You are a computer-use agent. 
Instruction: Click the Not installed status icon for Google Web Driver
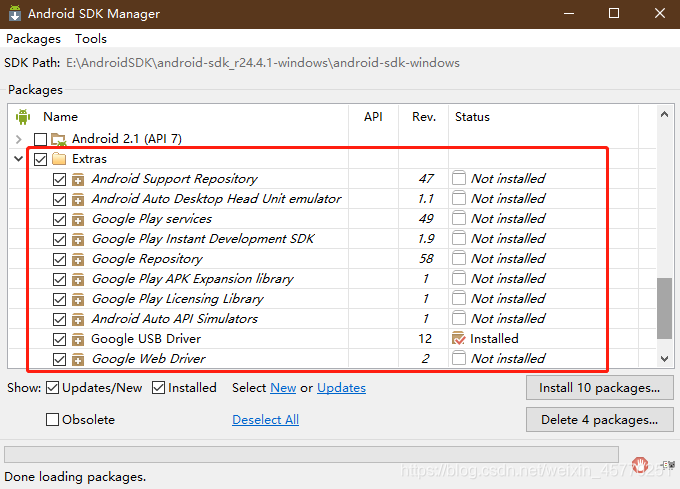[458, 358]
